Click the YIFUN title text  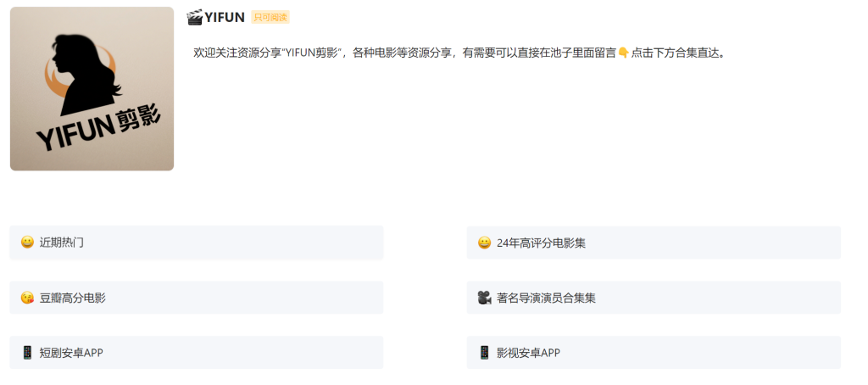pos(225,17)
